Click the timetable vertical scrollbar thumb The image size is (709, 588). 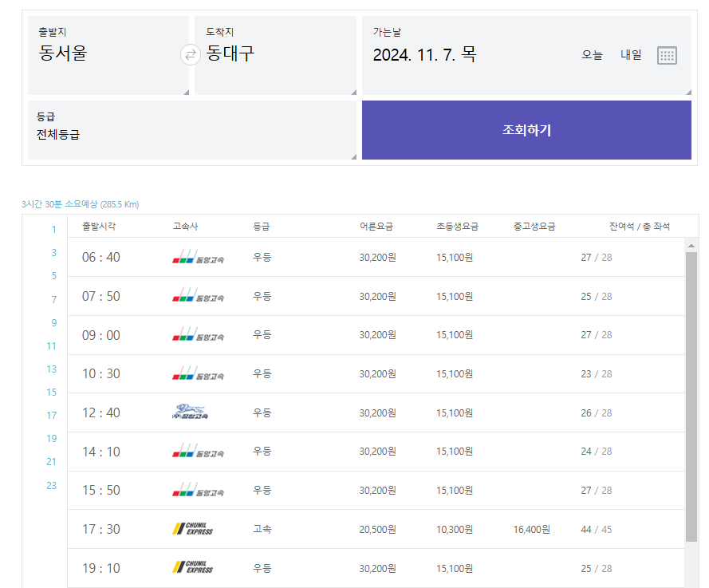(x=691, y=397)
